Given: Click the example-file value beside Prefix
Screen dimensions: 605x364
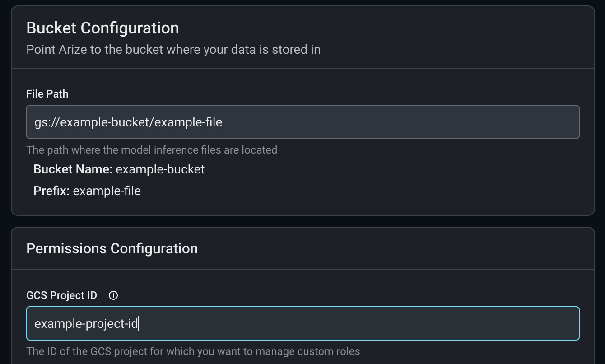Looking at the screenshot, I should coord(107,191).
